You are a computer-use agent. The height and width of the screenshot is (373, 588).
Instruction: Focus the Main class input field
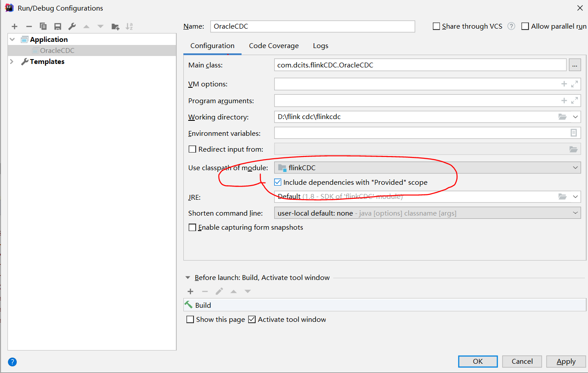pos(420,65)
